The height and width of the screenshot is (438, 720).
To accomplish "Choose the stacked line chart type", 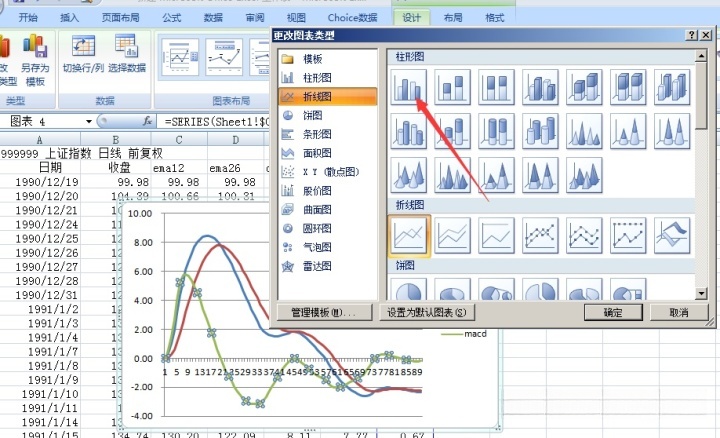I will pyautogui.click(x=452, y=236).
